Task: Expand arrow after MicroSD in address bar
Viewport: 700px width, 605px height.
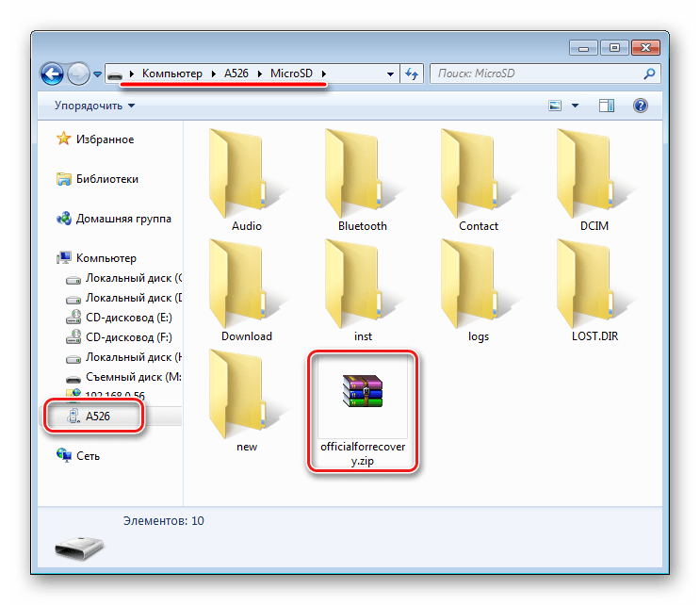Action: (x=324, y=74)
